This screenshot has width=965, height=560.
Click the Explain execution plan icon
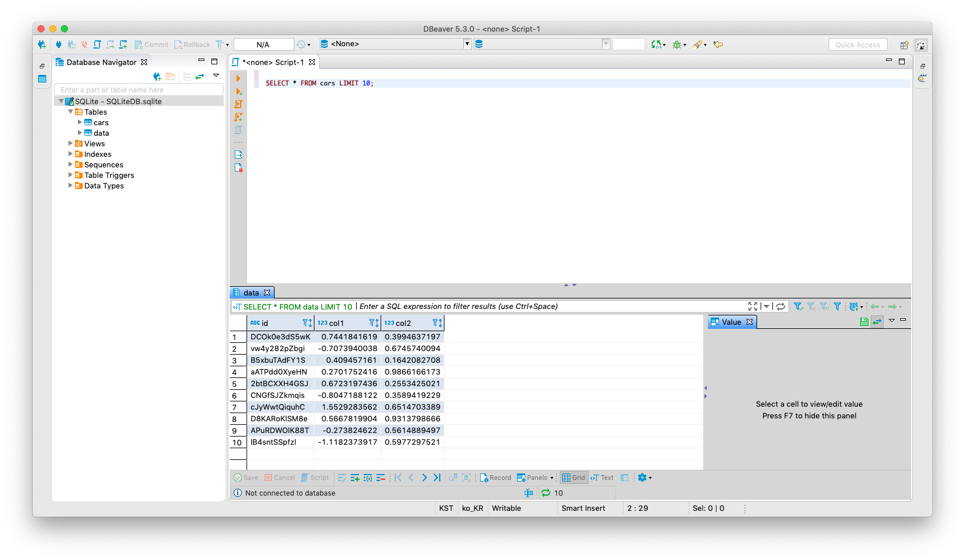tap(238, 130)
